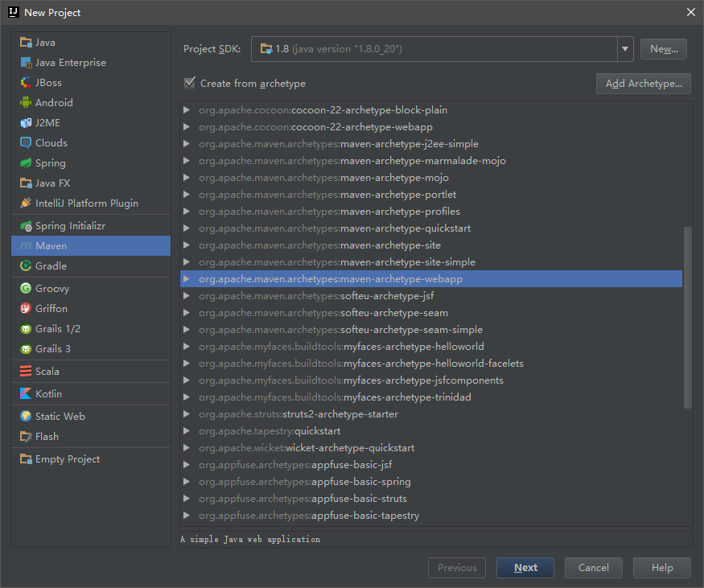Image resolution: width=704 pixels, height=588 pixels.
Task: Select Empty Project from the list
Action: [x=91, y=458]
